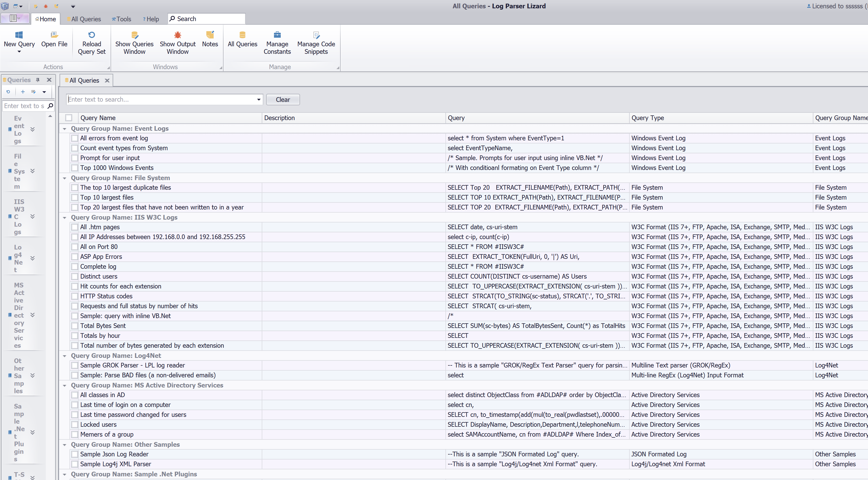868x480 pixels.
Task: Open the Show Output Window button
Action: point(177,35)
